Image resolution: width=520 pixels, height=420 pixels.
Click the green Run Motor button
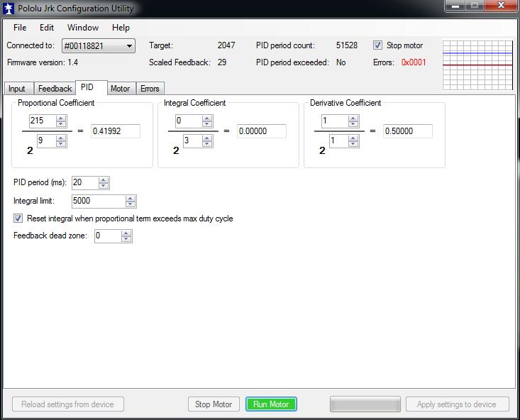271,404
